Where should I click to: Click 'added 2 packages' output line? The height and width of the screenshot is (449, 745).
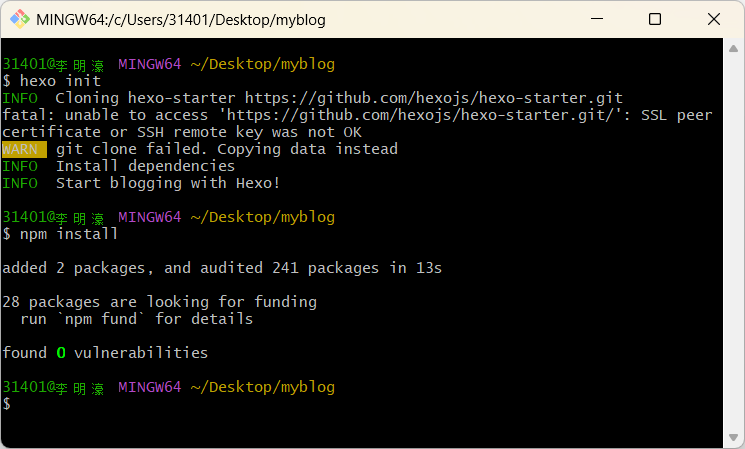coord(222,268)
